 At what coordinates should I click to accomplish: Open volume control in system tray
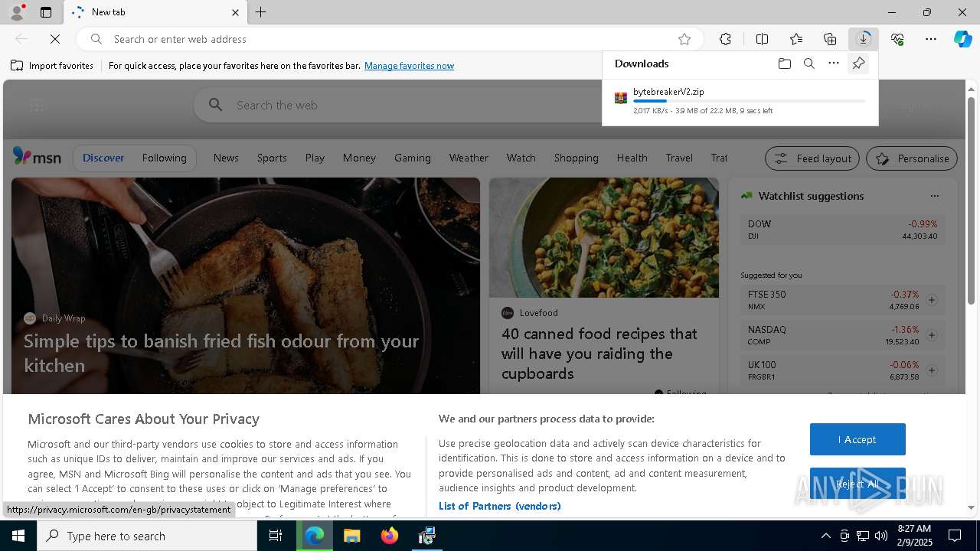coord(880,536)
